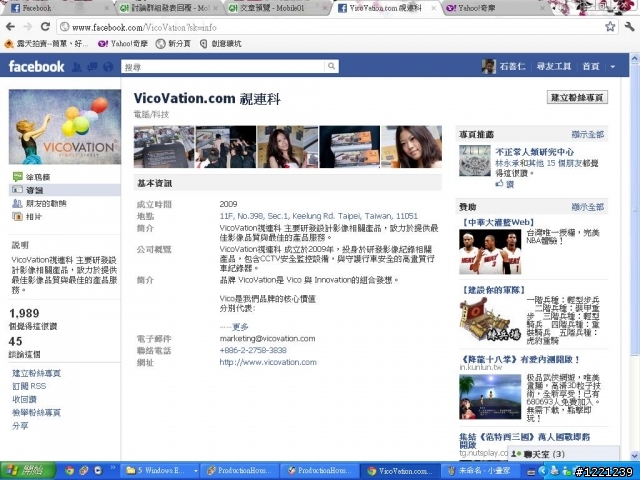Switch to 未命名 - 小畫家 taskbar window

click(481, 471)
